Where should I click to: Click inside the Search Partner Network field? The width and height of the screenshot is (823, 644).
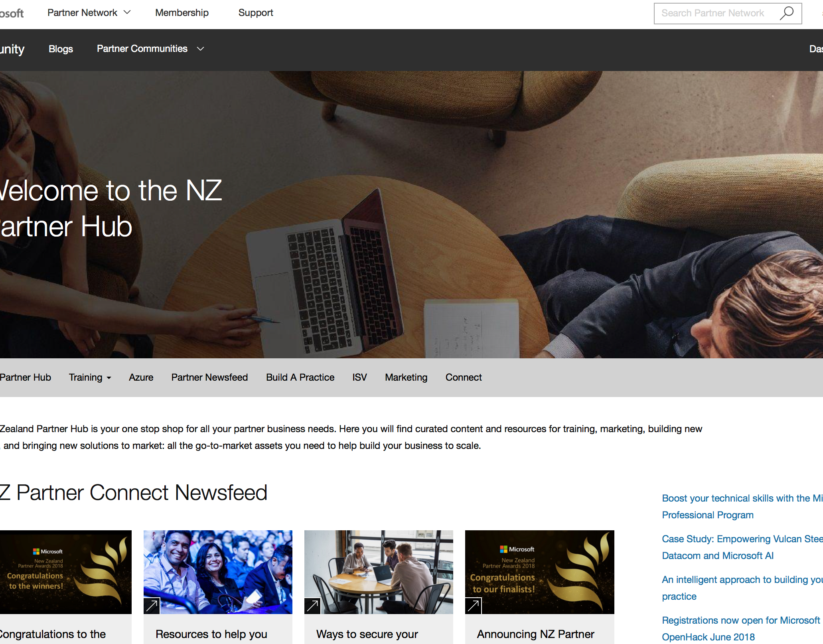click(x=714, y=13)
